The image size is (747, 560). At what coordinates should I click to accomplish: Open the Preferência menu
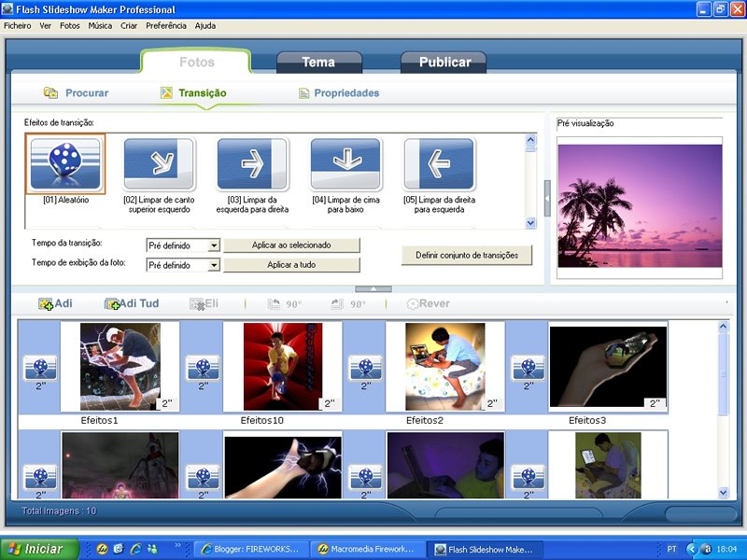click(x=166, y=26)
